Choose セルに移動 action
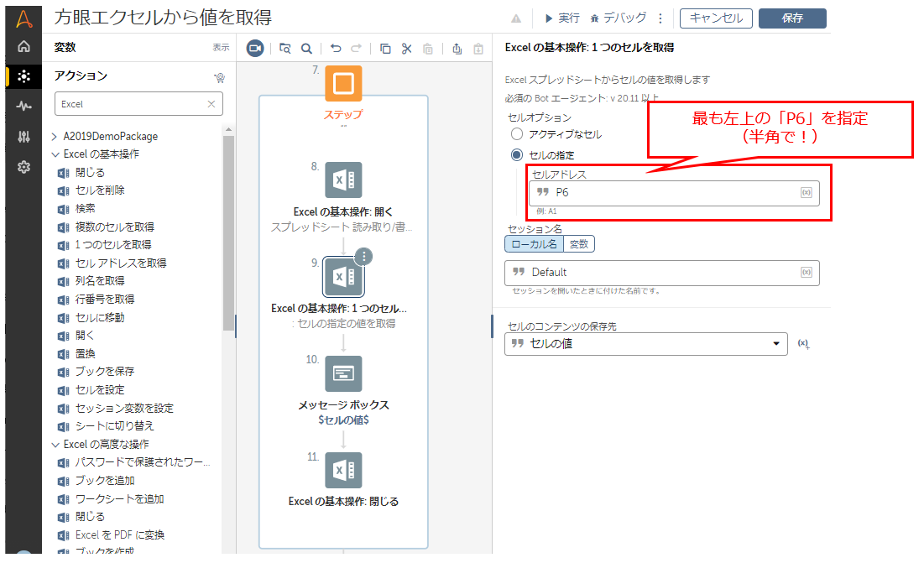The image size is (924, 563). tap(100, 317)
